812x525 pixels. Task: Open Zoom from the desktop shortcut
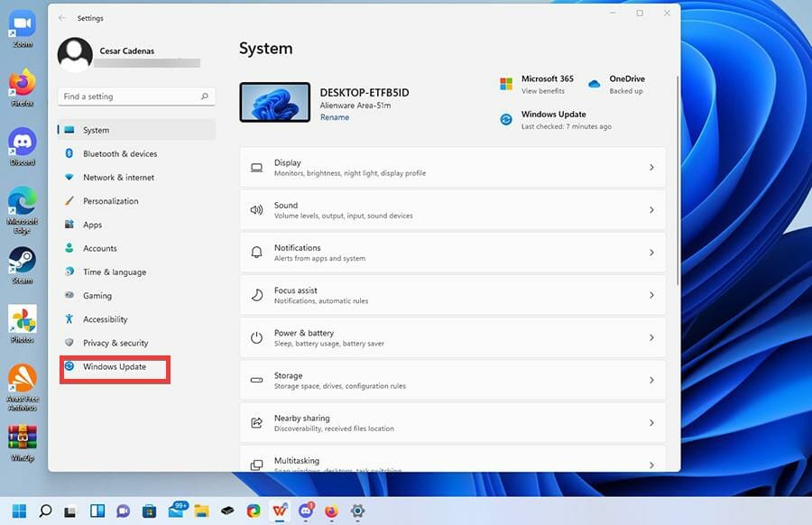[x=23, y=30]
